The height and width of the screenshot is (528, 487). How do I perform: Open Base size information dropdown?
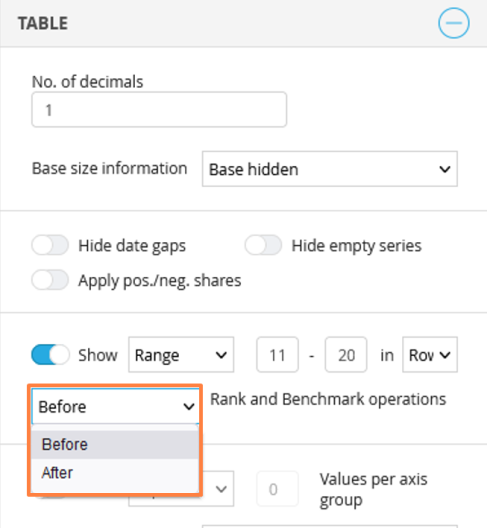tap(330, 169)
